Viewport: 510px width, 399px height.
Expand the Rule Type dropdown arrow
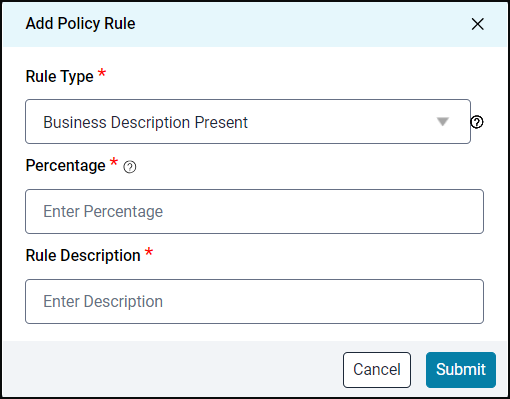point(443,122)
